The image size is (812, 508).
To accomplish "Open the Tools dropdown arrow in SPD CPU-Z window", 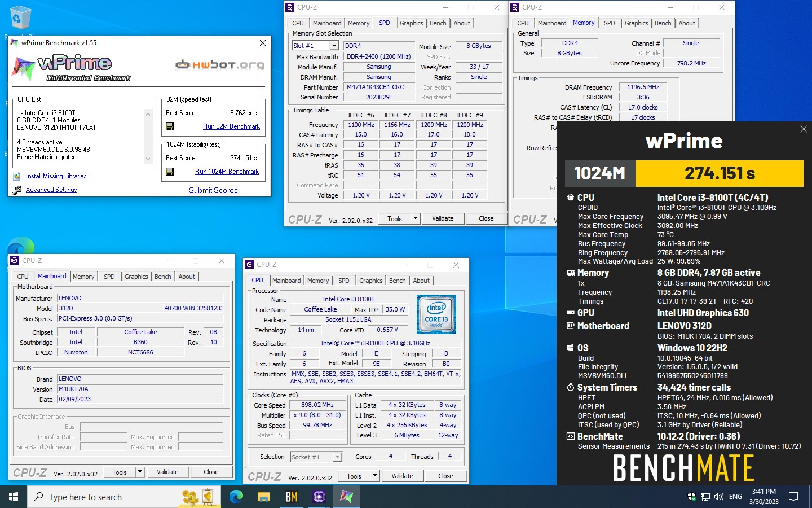I will click(415, 218).
